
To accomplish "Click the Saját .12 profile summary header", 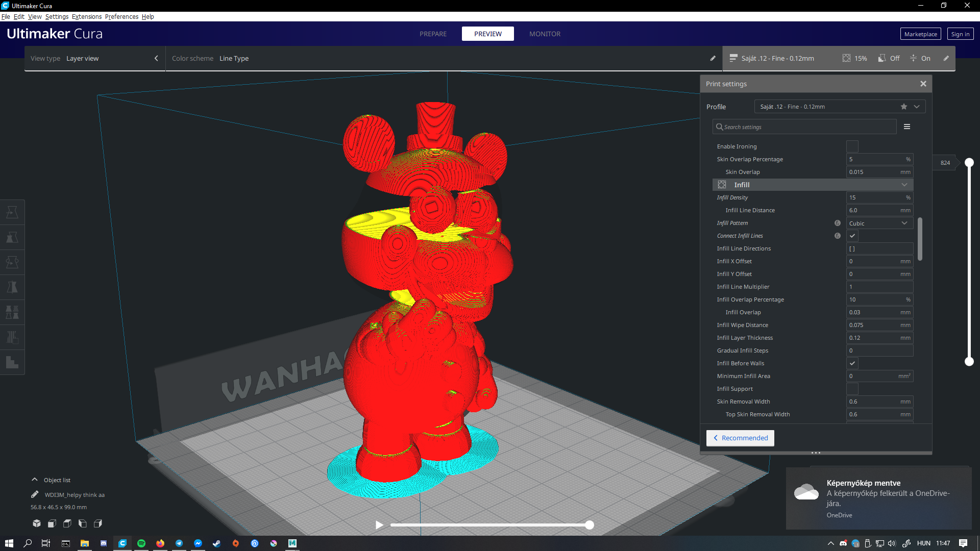I will tap(777, 58).
